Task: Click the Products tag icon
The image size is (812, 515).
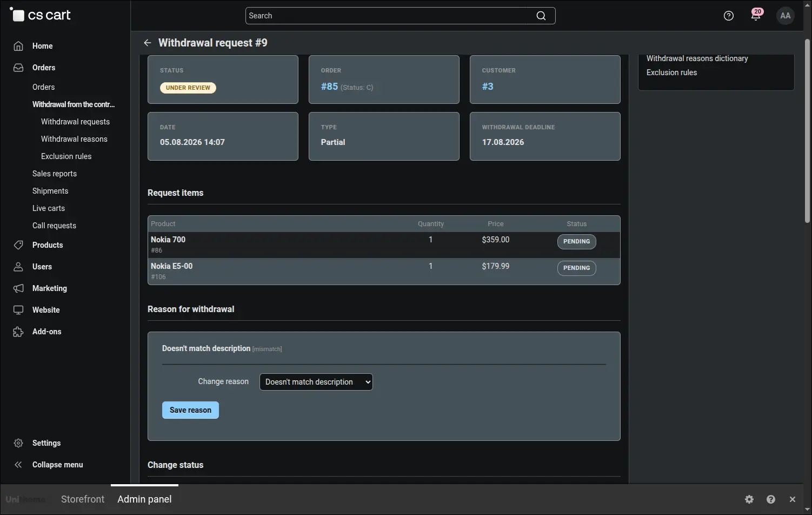Action: pyautogui.click(x=18, y=245)
